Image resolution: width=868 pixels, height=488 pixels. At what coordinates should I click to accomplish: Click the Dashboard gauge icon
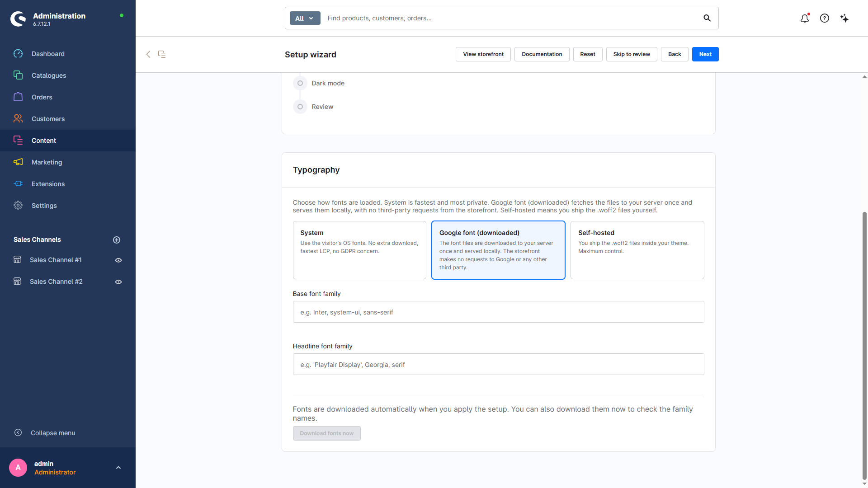point(18,54)
